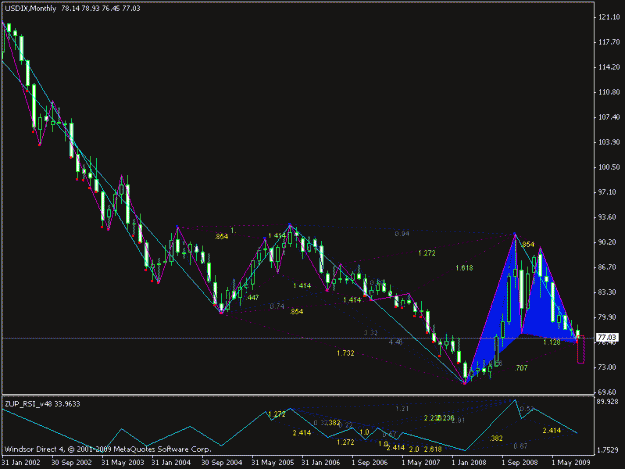Select the 31 May 2005 date label
Viewport: 625px width, 469px height.
272,463
